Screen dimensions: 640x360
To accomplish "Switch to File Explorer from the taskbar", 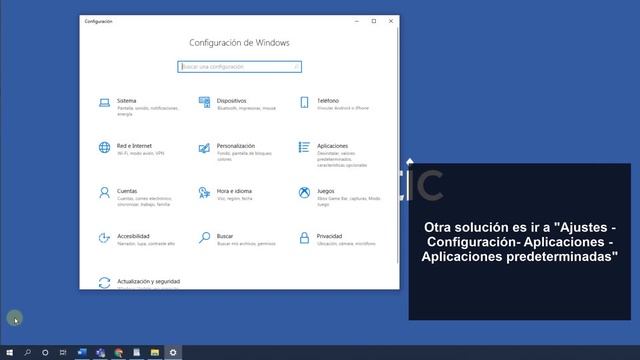I will (x=155, y=352).
